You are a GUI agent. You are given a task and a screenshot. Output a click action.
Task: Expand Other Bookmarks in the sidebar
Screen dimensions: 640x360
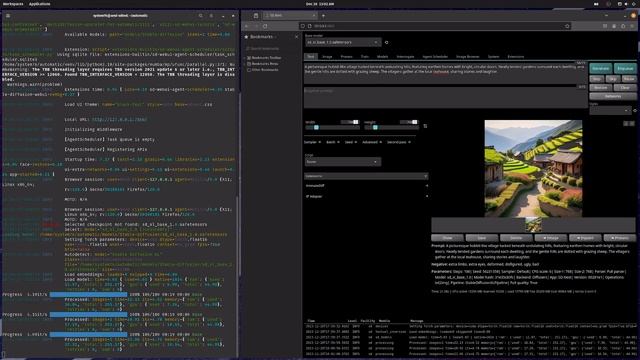point(265,70)
